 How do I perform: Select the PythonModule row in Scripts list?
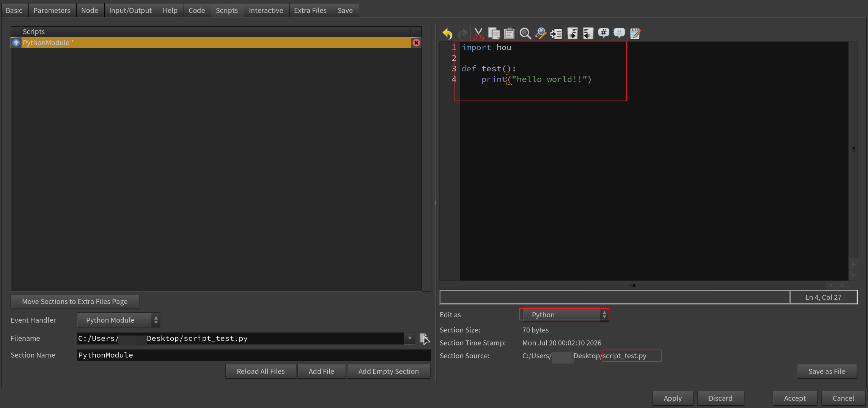tap(216, 43)
